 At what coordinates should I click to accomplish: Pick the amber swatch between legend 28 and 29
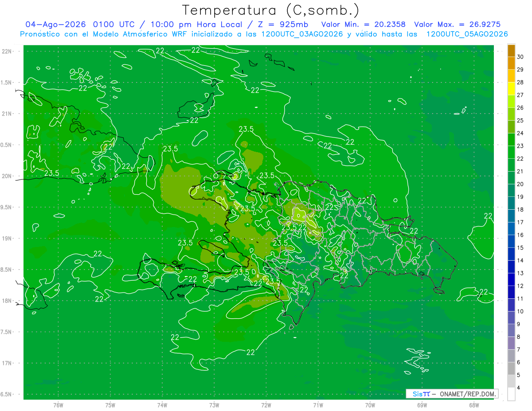(x=511, y=76)
